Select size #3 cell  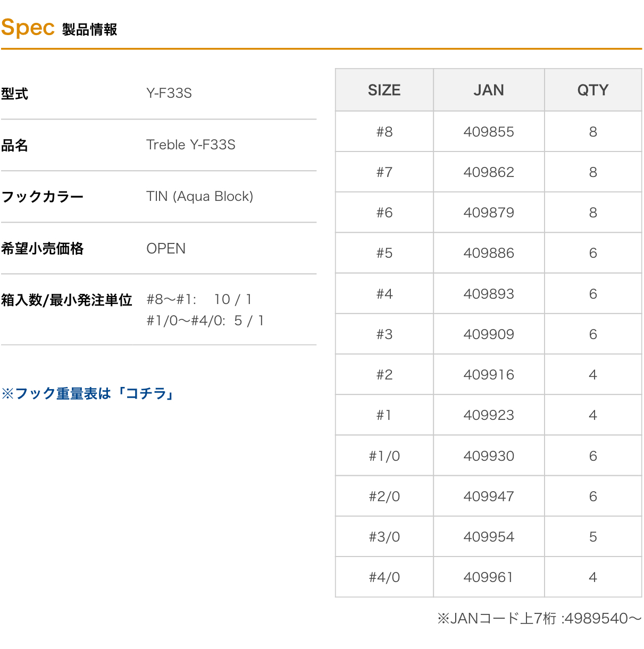coord(384,334)
